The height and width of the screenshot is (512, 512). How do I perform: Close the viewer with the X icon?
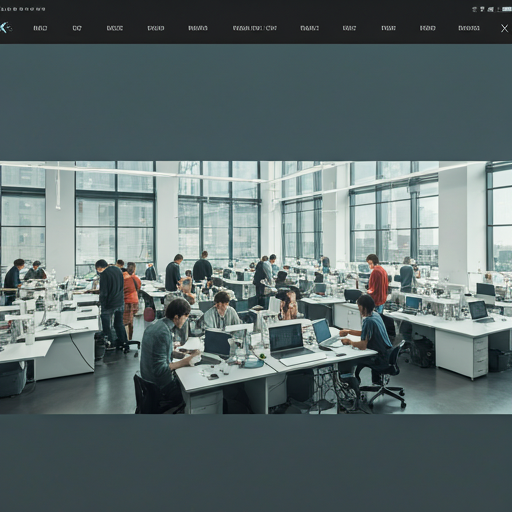(x=505, y=28)
